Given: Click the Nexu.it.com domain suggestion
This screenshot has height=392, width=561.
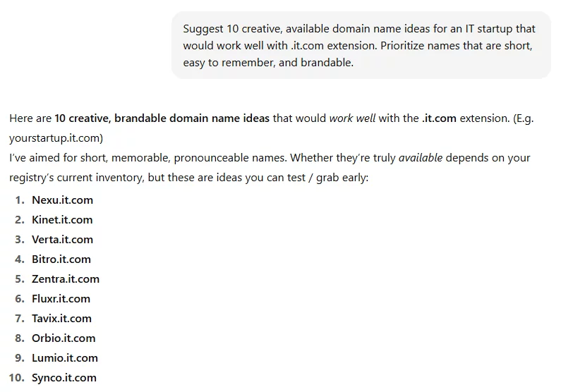Looking at the screenshot, I should tap(62, 200).
